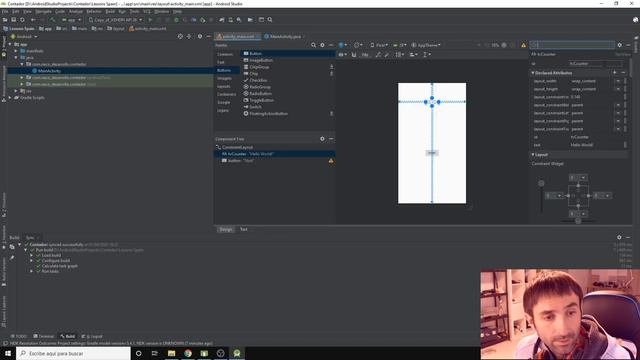Open the Attributes panel gear settings
The height and width of the screenshot is (360, 640).
[620, 45]
